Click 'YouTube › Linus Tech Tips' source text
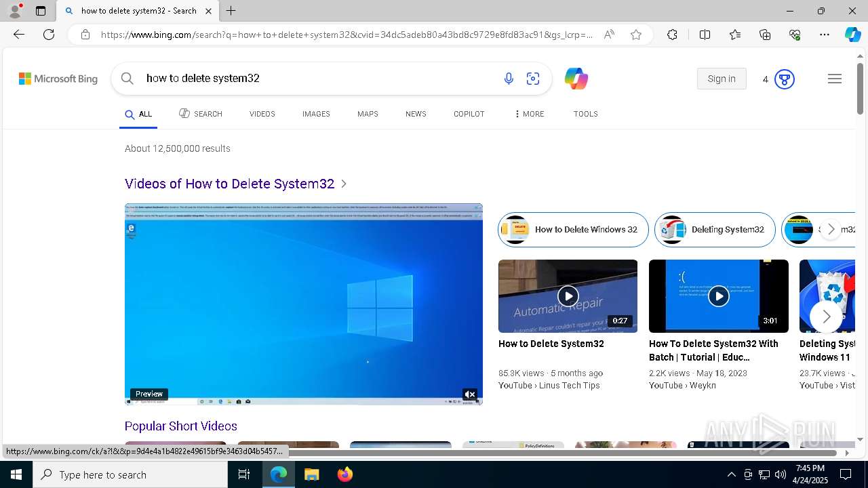This screenshot has width=868, height=488. tap(549, 386)
